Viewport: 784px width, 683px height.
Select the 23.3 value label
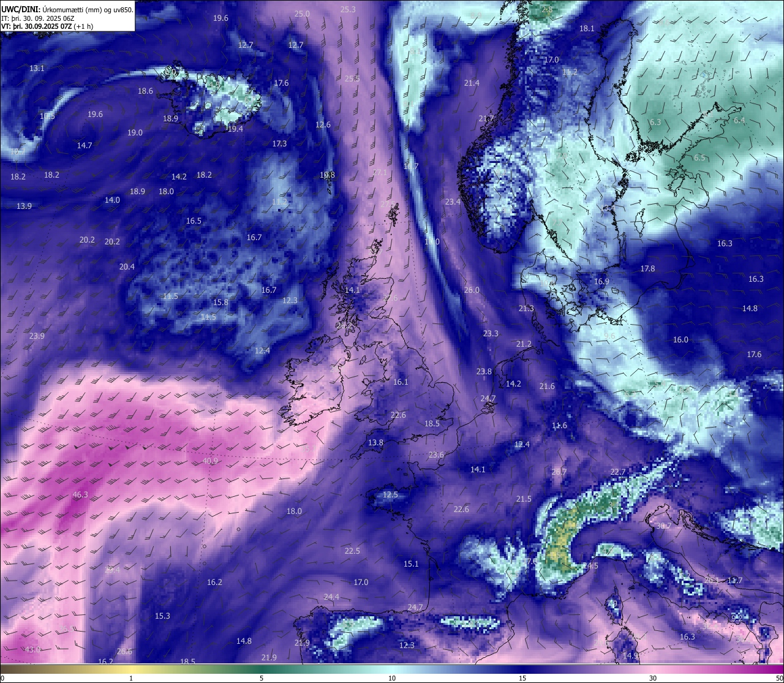[491, 334]
